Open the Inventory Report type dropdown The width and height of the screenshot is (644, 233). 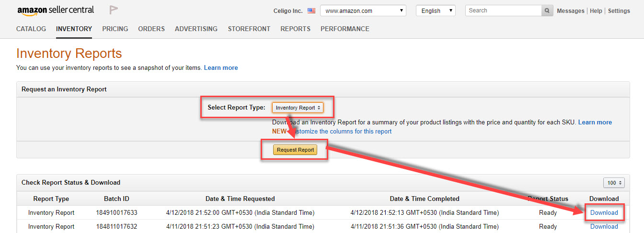[x=298, y=108]
